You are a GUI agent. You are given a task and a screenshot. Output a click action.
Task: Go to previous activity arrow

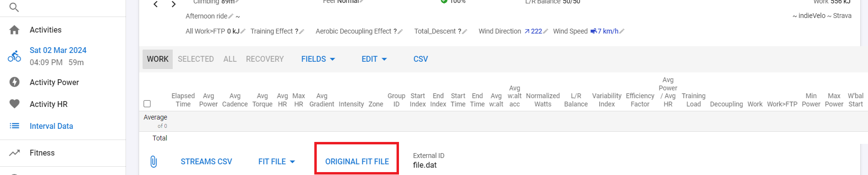pyautogui.click(x=156, y=4)
